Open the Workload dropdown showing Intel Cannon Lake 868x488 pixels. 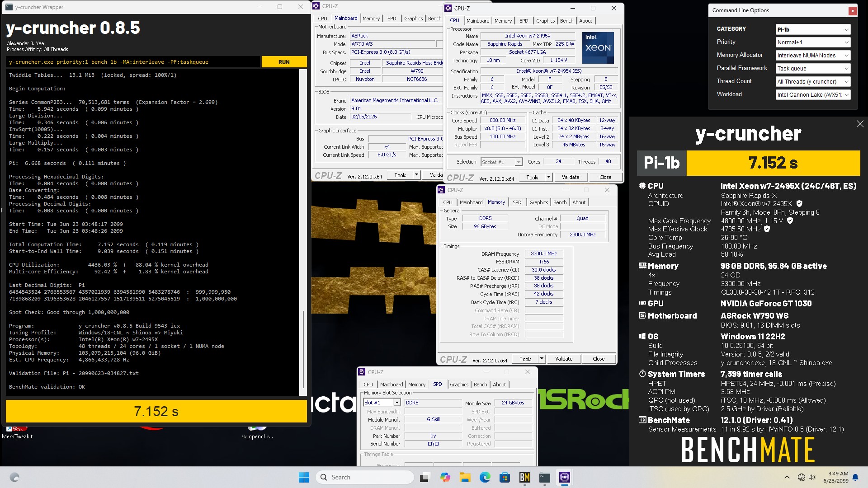point(813,94)
